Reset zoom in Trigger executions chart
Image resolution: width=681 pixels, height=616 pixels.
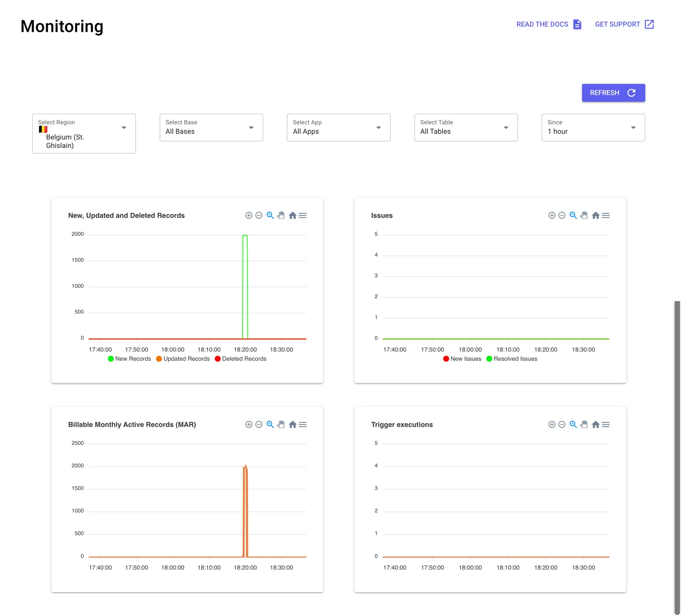point(595,424)
